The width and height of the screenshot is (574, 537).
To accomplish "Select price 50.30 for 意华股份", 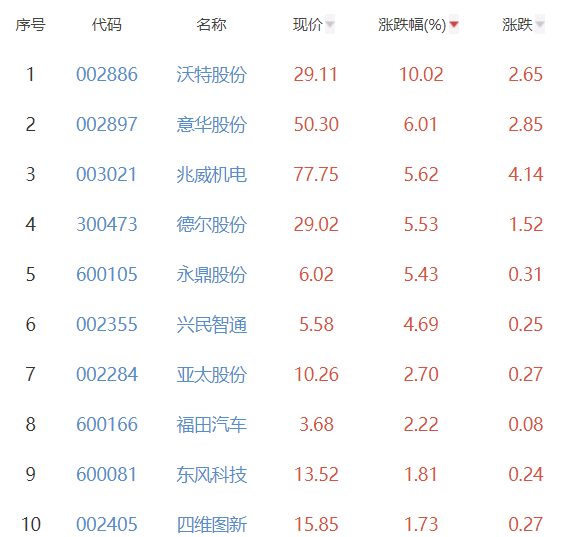I will pos(316,124).
